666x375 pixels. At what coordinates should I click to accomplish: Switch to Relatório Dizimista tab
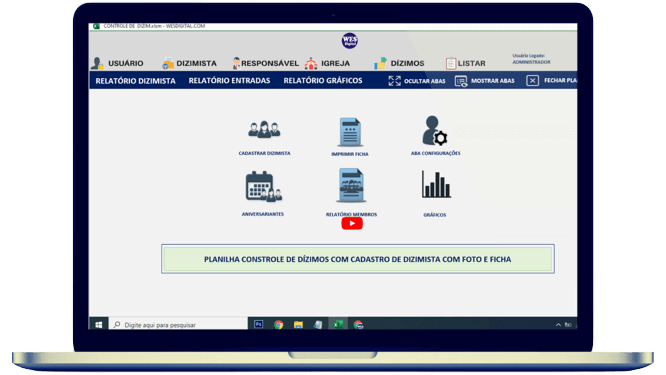[135, 81]
